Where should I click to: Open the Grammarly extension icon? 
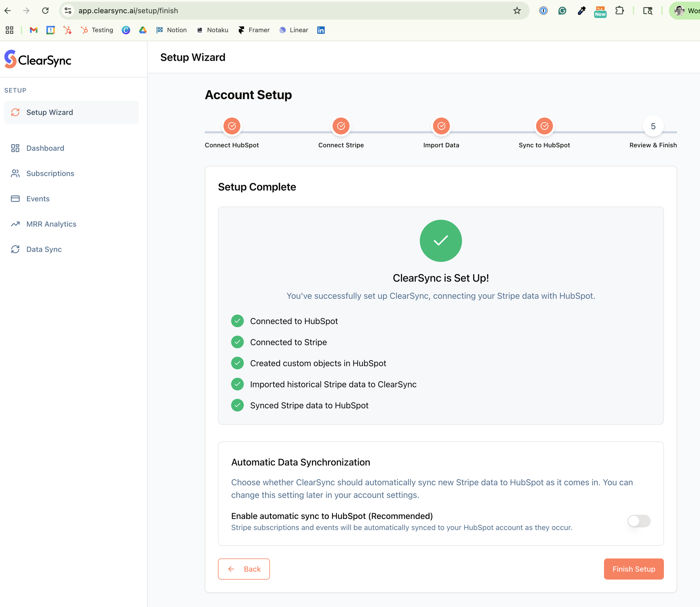pyautogui.click(x=562, y=11)
